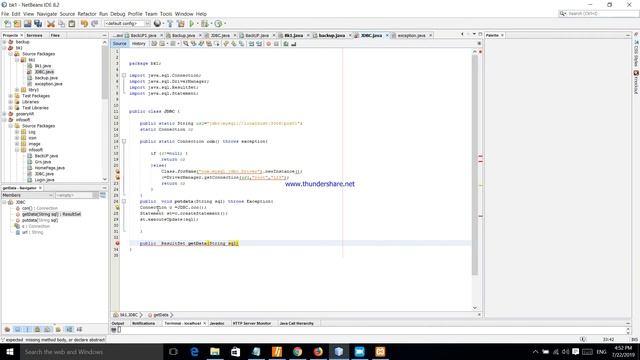This screenshot has width=640, height=360.
Task: Click the Paste clipboard icon
Action: coord(72,24)
